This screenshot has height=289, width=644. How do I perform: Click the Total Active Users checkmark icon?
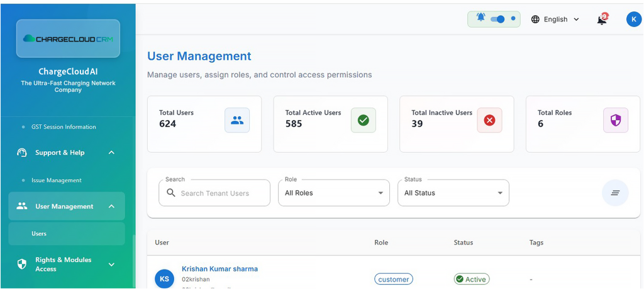coord(363,120)
